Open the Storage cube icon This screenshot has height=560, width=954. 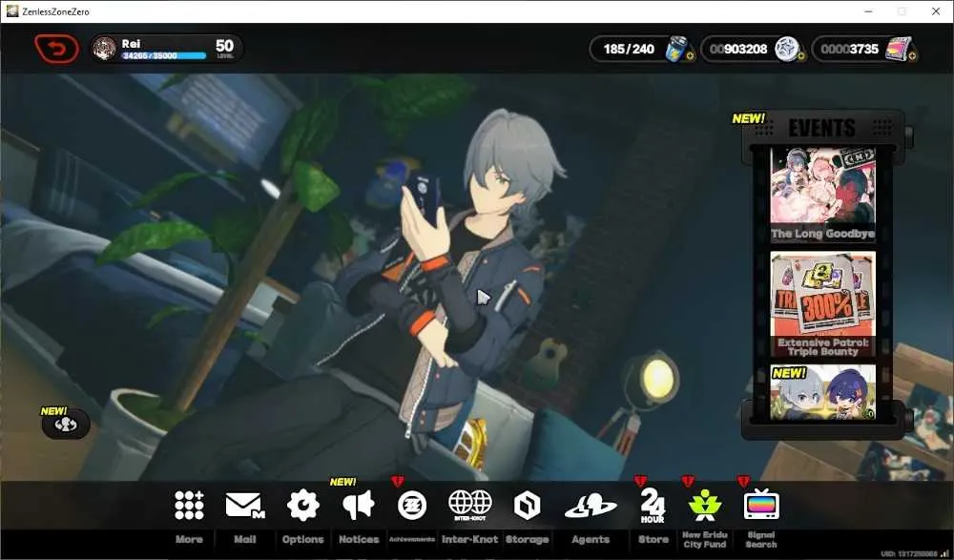click(527, 506)
